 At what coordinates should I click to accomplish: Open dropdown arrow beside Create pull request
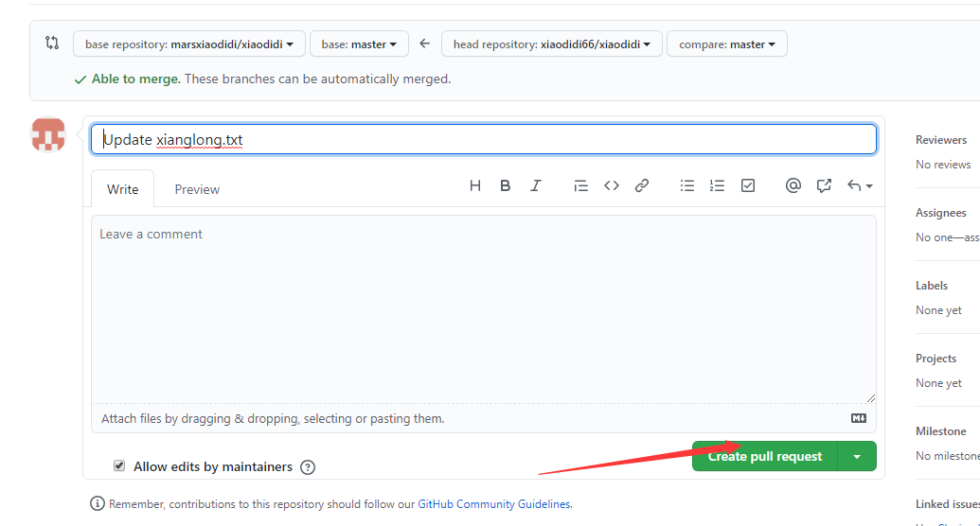[x=857, y=456]
